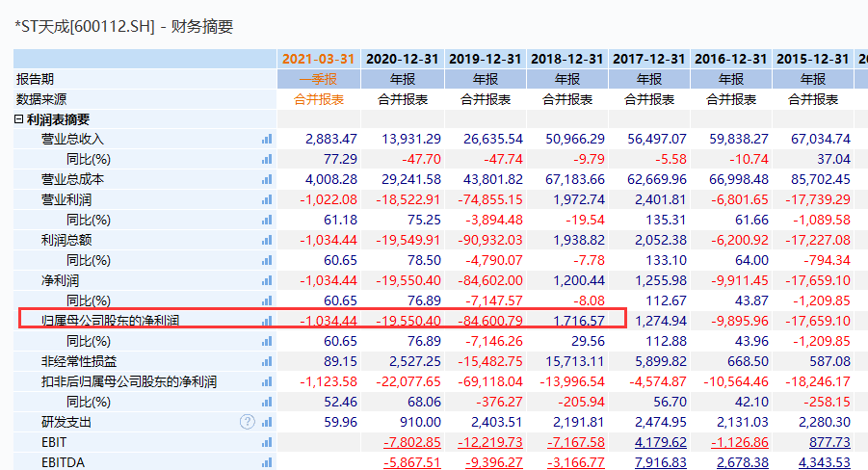Open EBIT link -7,802.85 for 2020
The image size is (868, 470).
(412, 442)
